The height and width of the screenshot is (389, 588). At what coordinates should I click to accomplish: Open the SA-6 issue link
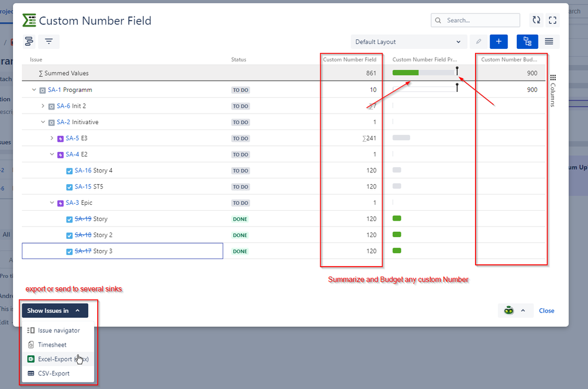point(64,106)
